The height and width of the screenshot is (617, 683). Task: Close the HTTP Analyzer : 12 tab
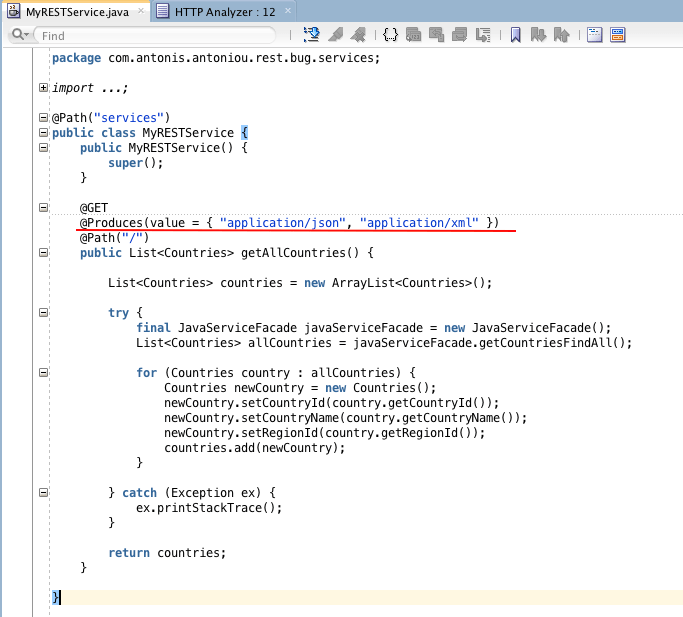tap(288, 11)
